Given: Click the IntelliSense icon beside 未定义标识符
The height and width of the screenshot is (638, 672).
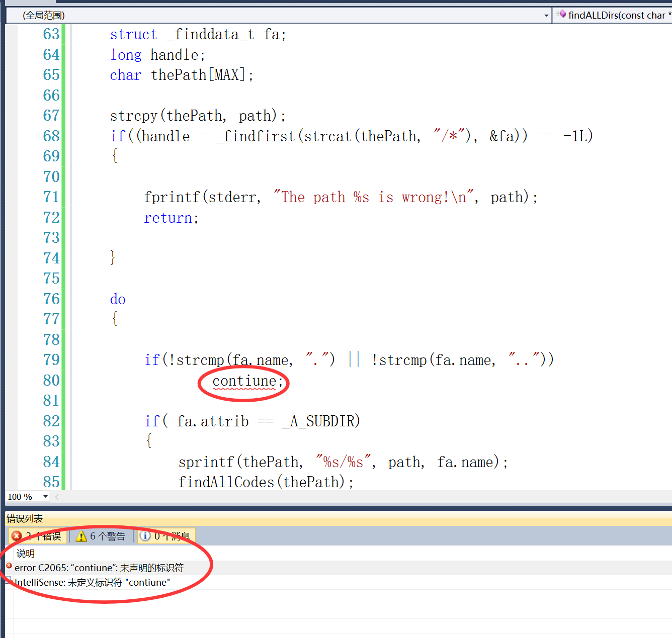Looking at the screenshot, I should click(9, 581).
